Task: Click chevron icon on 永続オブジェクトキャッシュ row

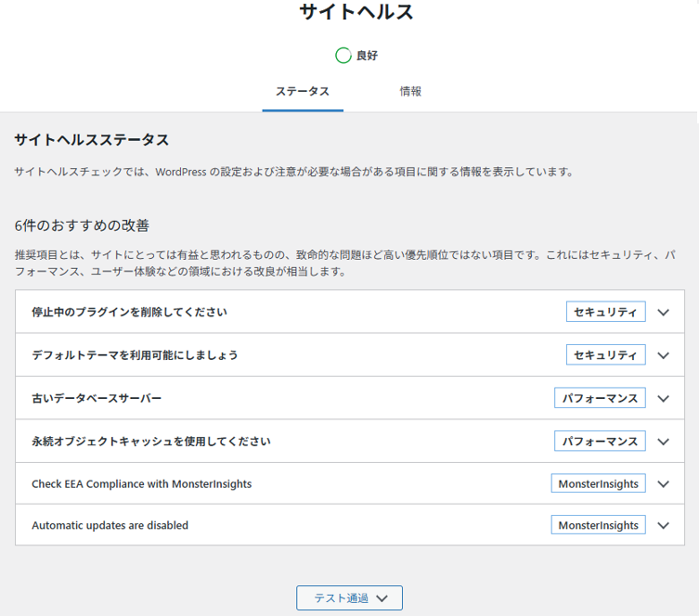Action: coord(663,442)
